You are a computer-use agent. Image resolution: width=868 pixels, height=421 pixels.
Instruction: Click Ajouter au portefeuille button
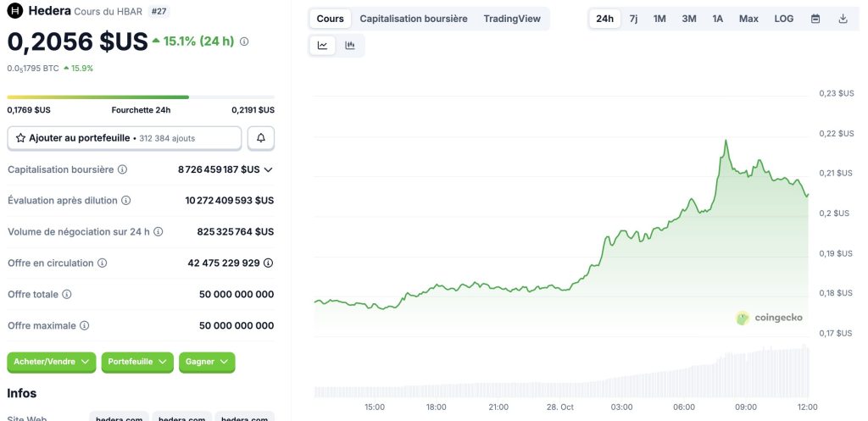point(124,137)
